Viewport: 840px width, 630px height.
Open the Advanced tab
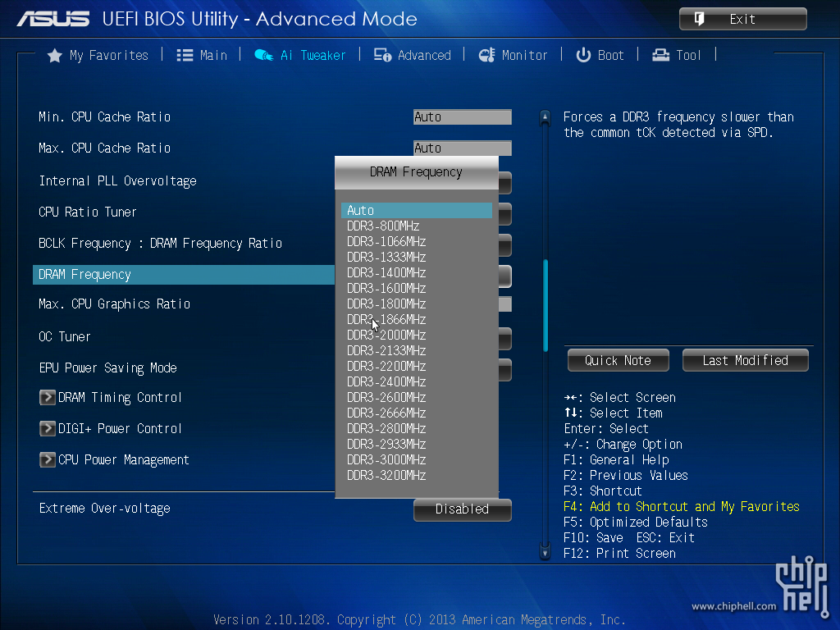click(412, 55)
